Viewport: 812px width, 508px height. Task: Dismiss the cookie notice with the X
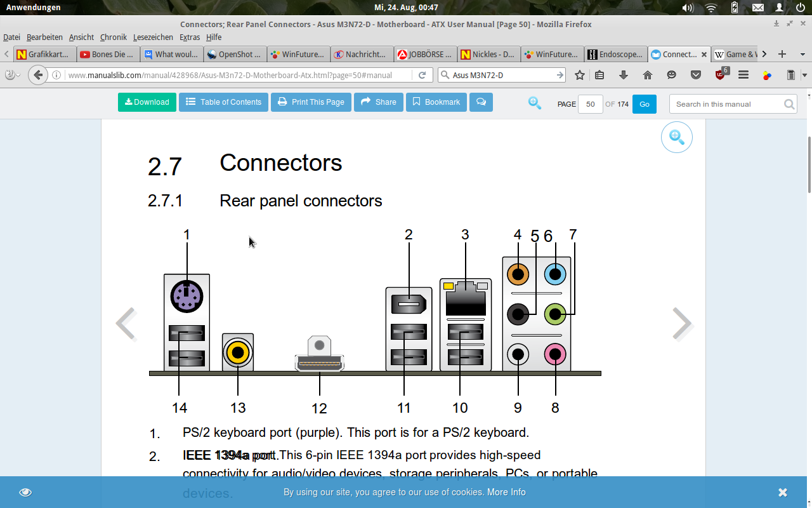(783, 492)
